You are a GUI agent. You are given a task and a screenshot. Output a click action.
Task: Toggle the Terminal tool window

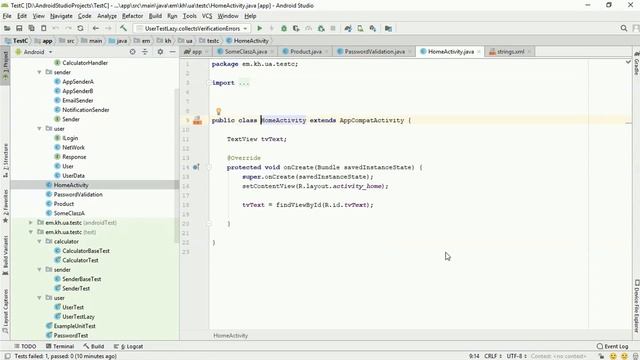click(x=60, y=346)
